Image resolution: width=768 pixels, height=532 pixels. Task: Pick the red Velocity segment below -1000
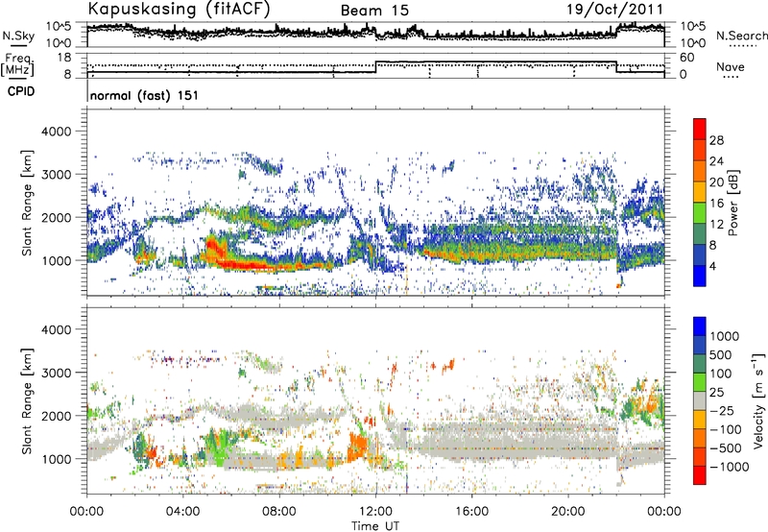(x=700, y=475)
